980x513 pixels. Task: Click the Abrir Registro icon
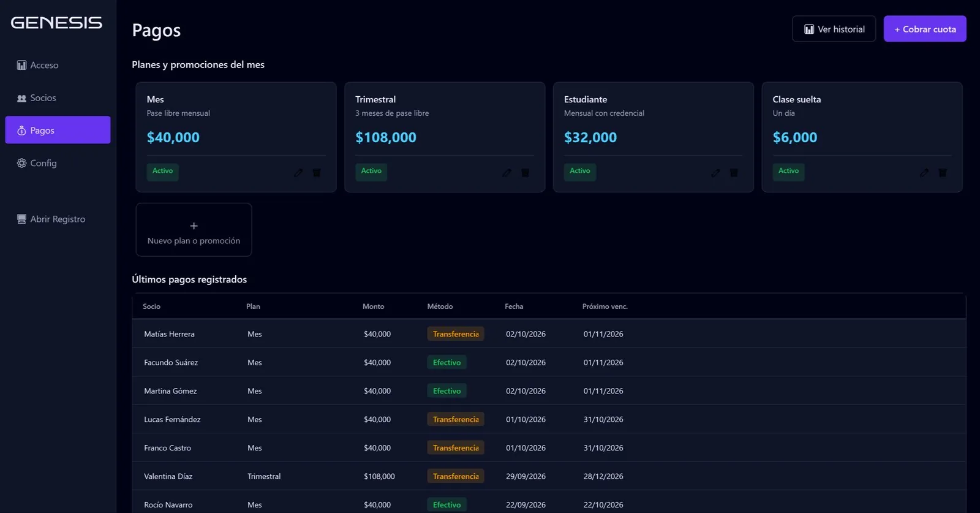coord(21,219)
